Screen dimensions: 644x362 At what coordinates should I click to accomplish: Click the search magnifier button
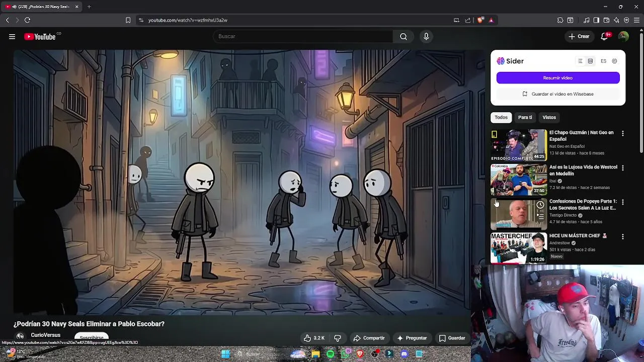tap(404, 36)
